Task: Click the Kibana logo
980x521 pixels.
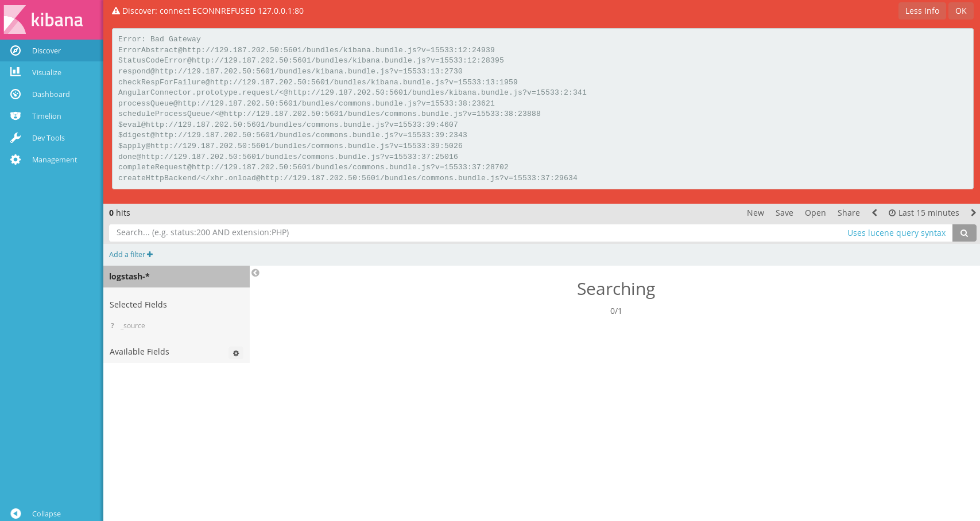Action: 51,20
